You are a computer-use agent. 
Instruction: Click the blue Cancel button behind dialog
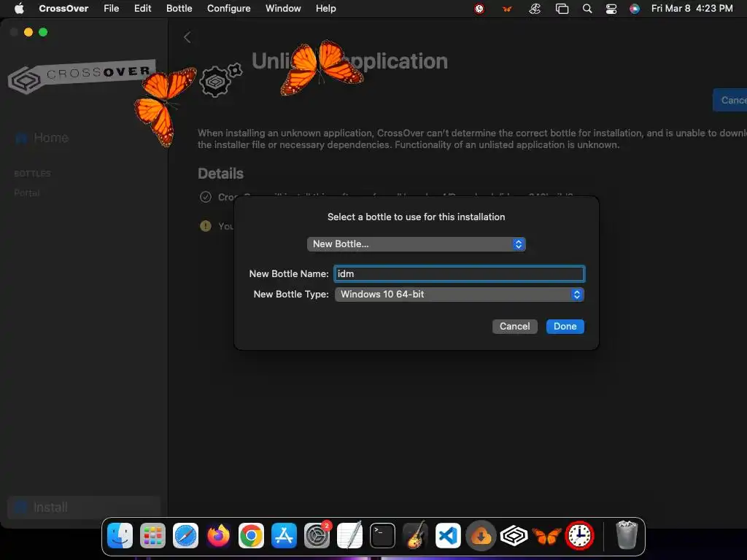729,100
